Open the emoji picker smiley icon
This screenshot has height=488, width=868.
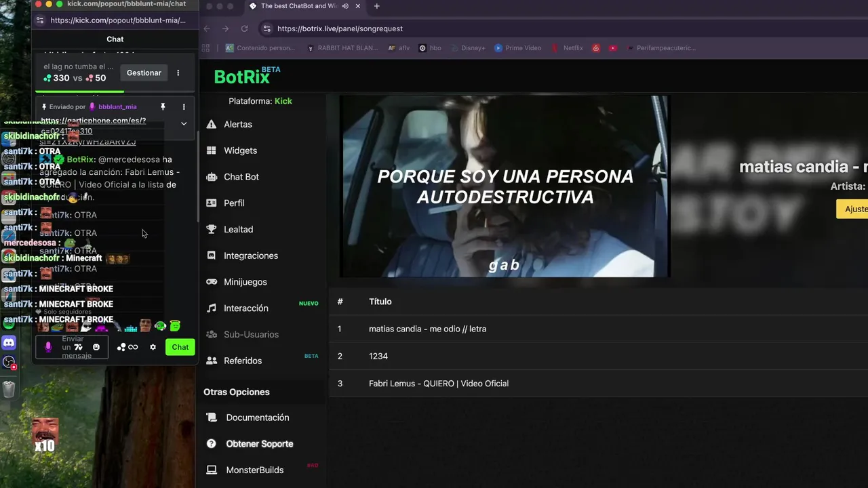(x=96, y=347)
